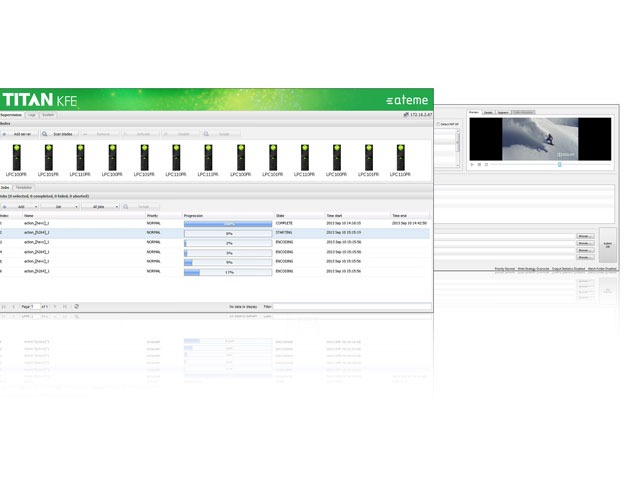Select the first LPC100FR blade icon
This screenshot has width=640, height=480.
point(16,158)
